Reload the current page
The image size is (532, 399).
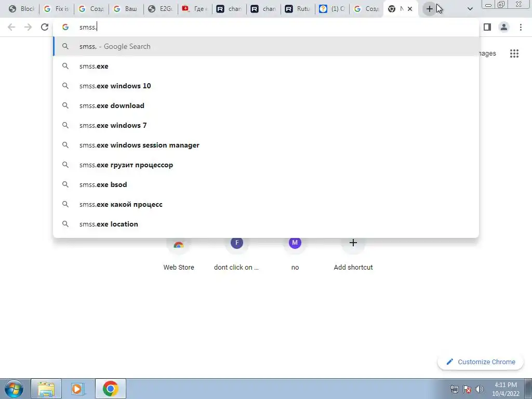pyautogui.click(x=45, y=27)
